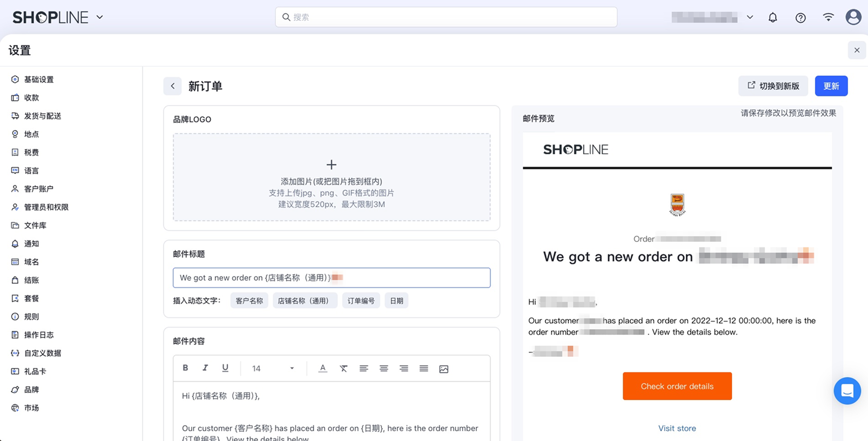868x441 pixels.
Task: Expand the SHOPLINE logo dropdown arrow
Action: tap(100, 17)
